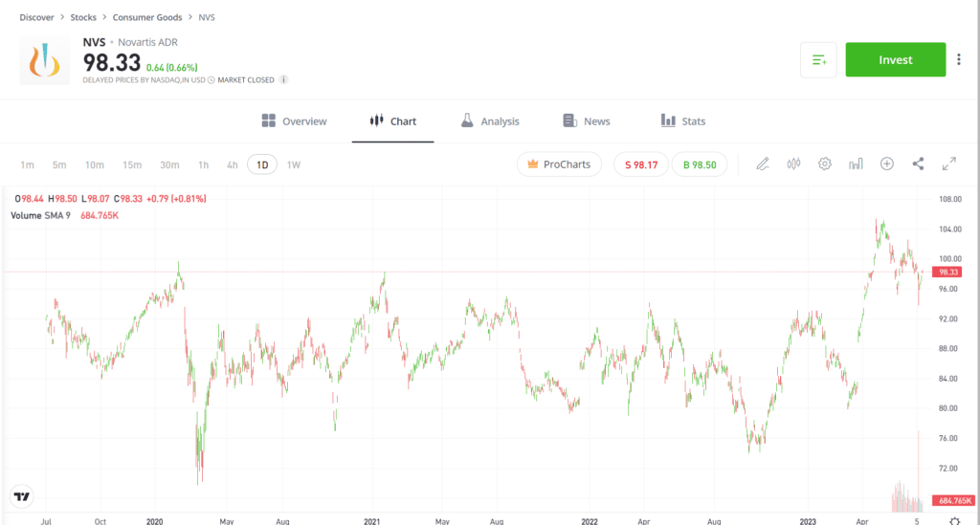The image size is (980, 525).
Task: Share the chart via share icon
Action: 918,164
